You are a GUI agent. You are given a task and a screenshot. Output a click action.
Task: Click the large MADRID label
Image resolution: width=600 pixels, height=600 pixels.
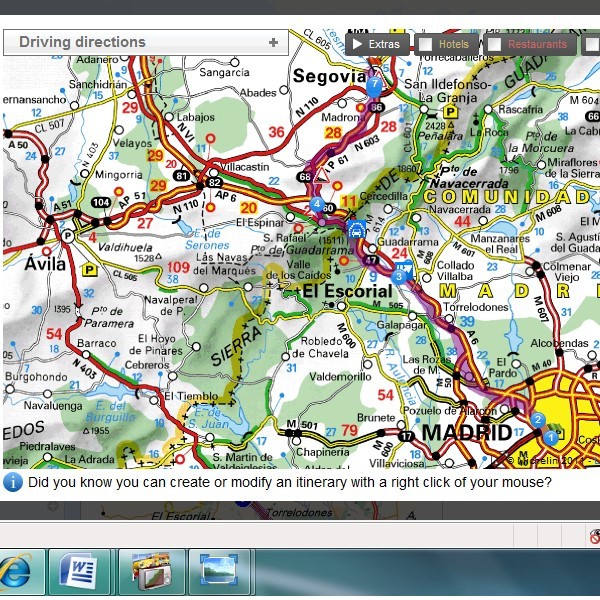tap(466, 433)
